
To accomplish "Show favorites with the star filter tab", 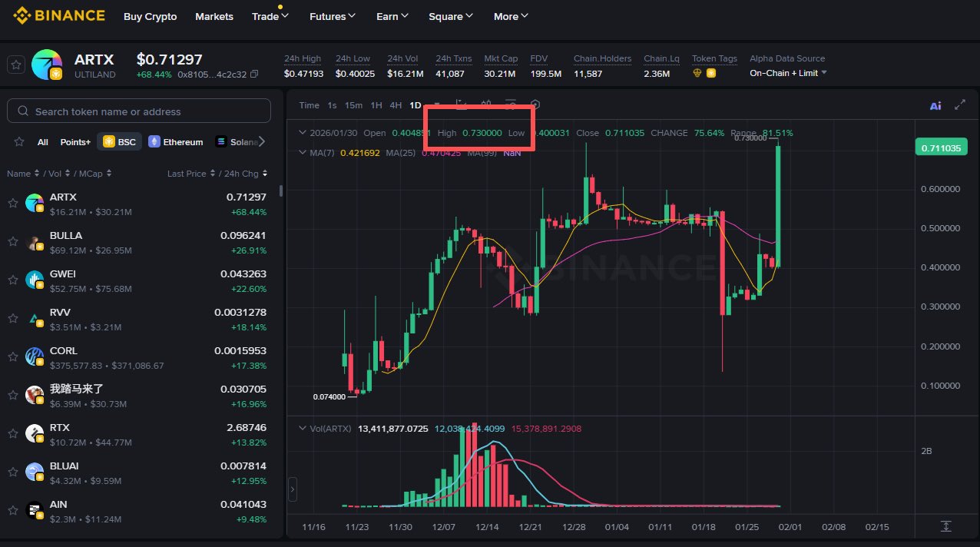I will [20, 142].
